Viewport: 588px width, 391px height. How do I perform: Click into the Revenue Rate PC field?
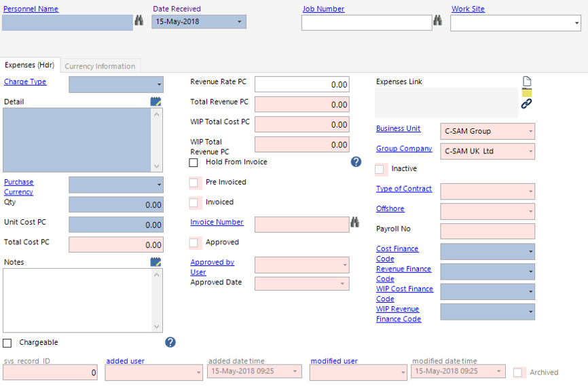pyautogui.click(x=301, y=85)
